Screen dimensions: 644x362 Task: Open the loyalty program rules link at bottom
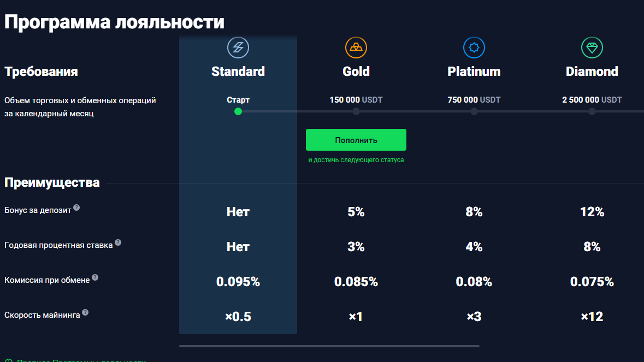[81, 360]
